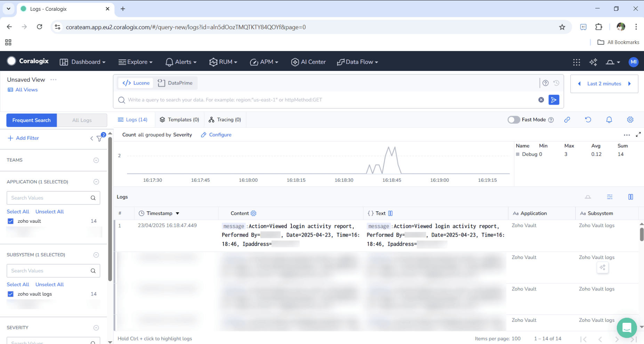Toggle Fast Mode switch
This screenshot has height=344, width=644.
514,120
